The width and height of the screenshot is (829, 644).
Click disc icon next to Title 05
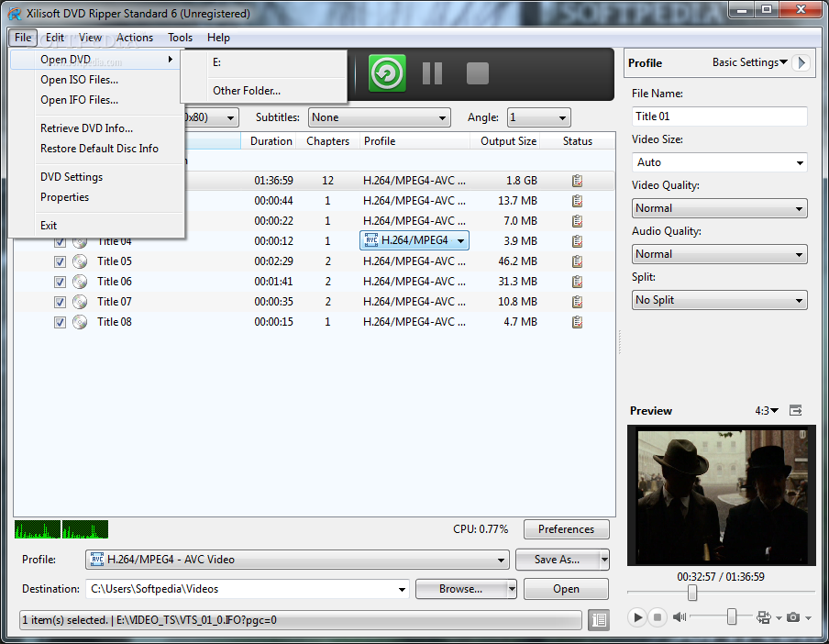point(80,261)
